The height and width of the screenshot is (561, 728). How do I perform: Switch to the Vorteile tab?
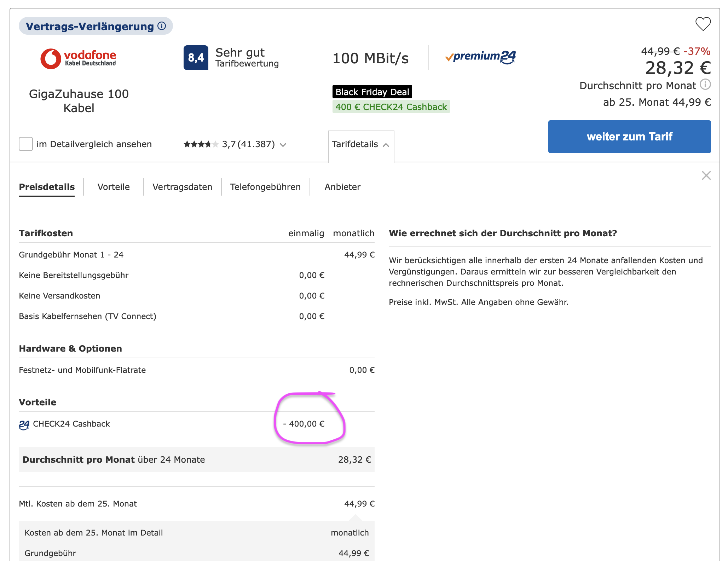point(114,187)
